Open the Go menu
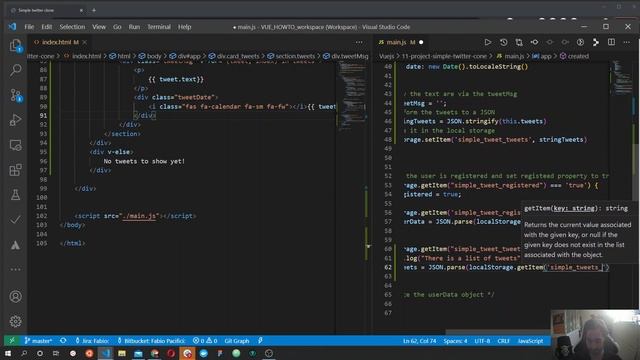Viewport: 640px width, 360px height. [x=117, y=27]
